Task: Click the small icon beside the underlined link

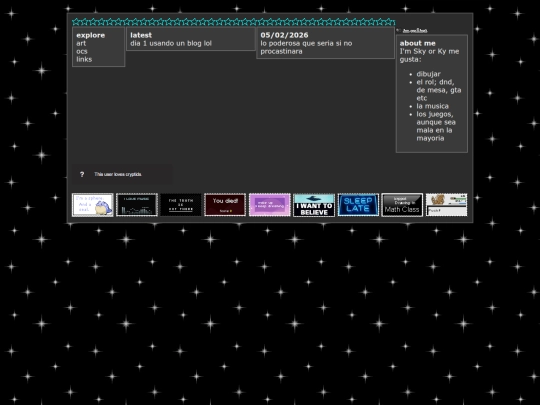Action: point(398,30)
